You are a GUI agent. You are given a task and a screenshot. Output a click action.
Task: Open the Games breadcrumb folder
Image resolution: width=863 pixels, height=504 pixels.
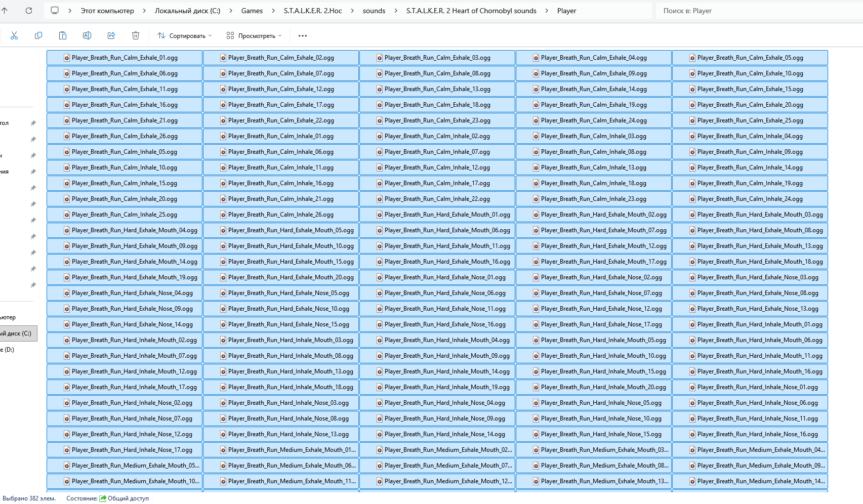pyautogui.click(x=252, y=11)
